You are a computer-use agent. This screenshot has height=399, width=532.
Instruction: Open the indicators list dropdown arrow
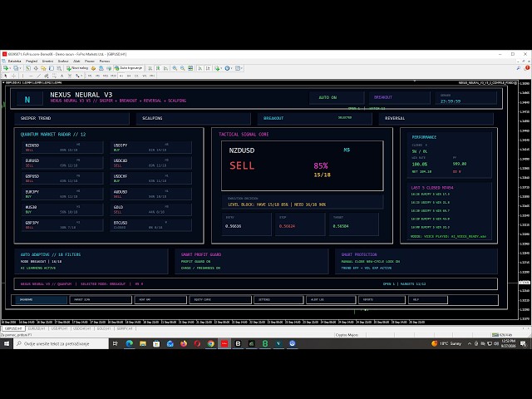[x=221, y=68]
